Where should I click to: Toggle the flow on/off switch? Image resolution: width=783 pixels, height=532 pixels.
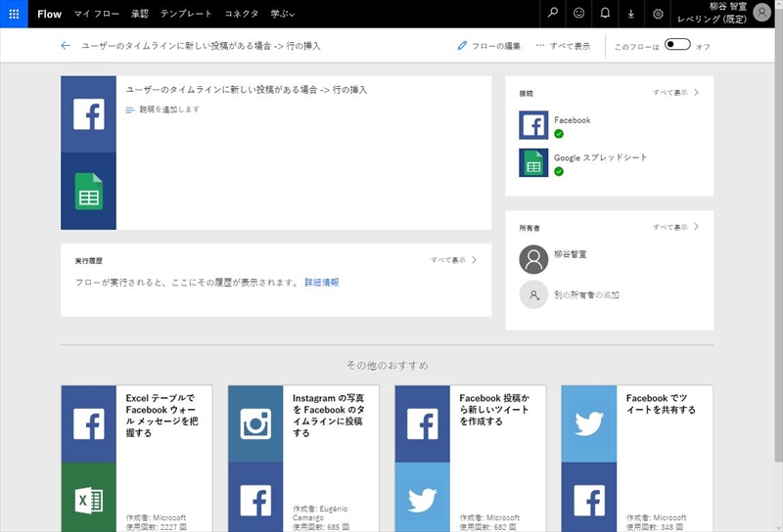click(x=676, y=45)
